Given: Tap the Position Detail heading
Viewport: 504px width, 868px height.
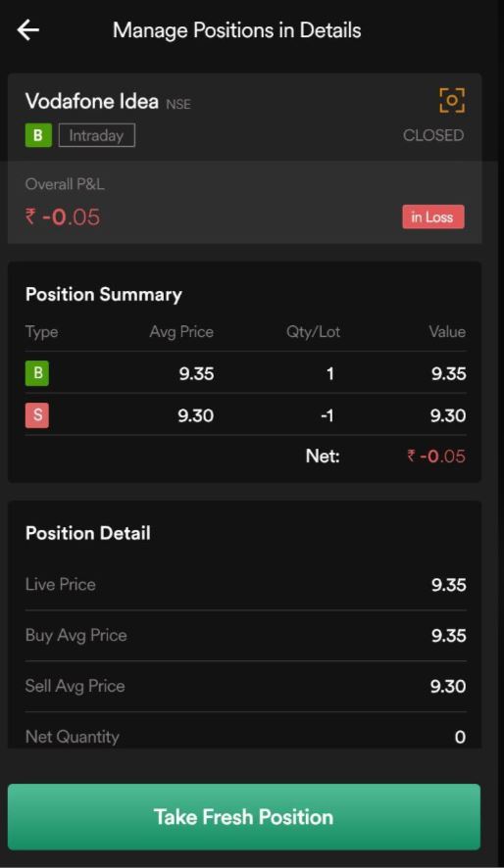Looking at the screenshot, I should [88, 533].
